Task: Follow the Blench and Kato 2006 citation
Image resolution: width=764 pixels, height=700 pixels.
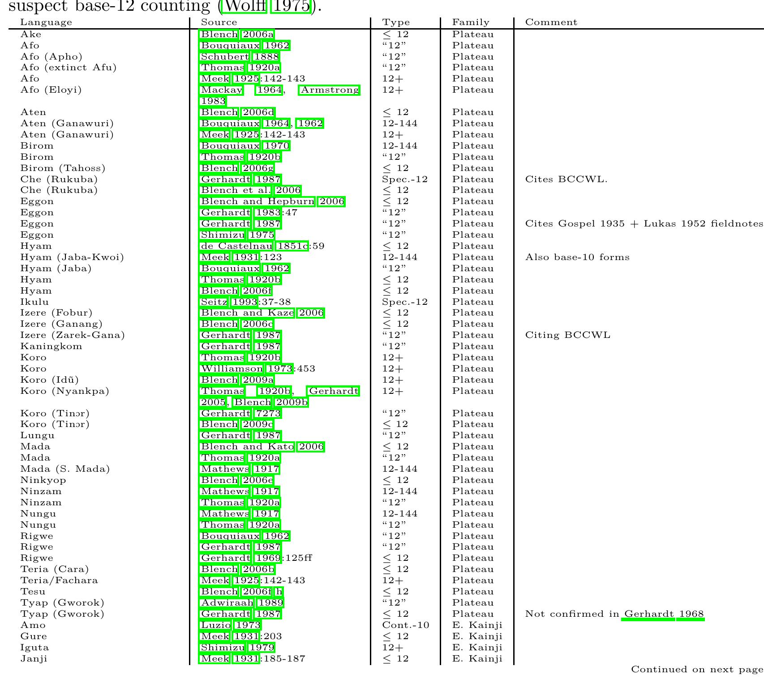Action: [x=262, y=447]
